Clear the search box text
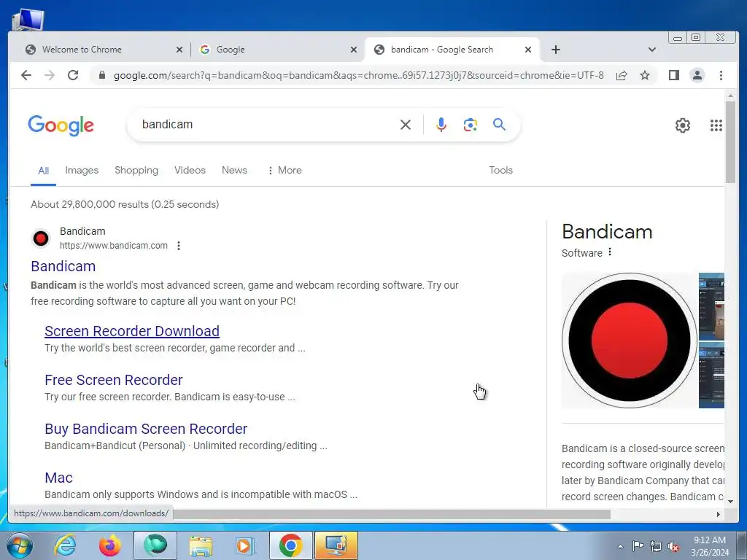The width and height of the screenshot is (747, 560). click(x=406, y=125)
